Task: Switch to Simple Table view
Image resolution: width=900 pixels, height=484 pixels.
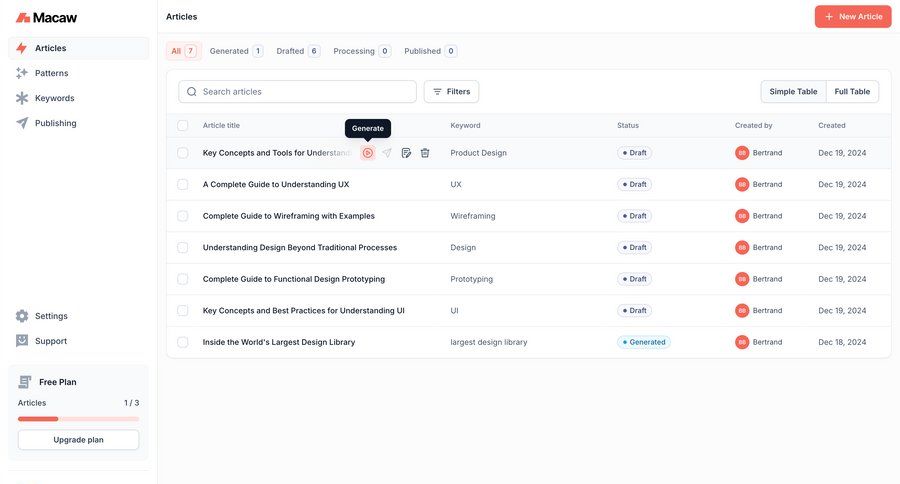Action: pos(793,92)
